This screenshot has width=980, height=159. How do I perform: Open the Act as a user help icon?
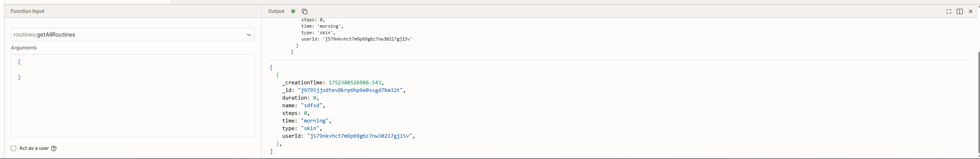(54, 148)
